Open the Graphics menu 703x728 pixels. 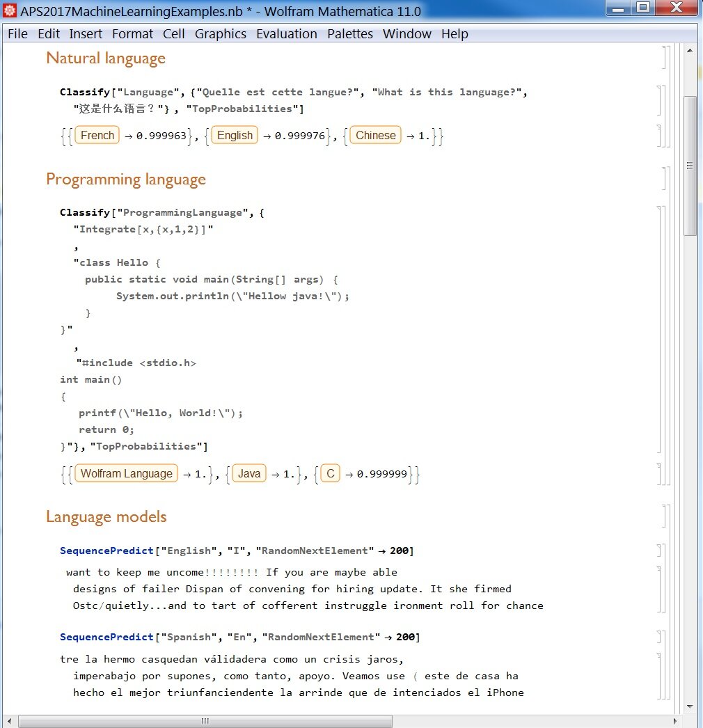point(220,34)
